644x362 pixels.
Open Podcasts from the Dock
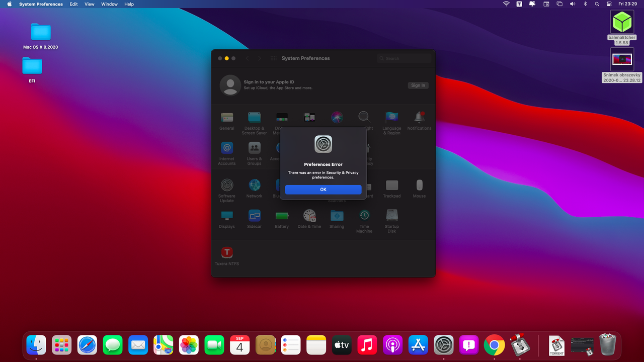click(392, 345)
